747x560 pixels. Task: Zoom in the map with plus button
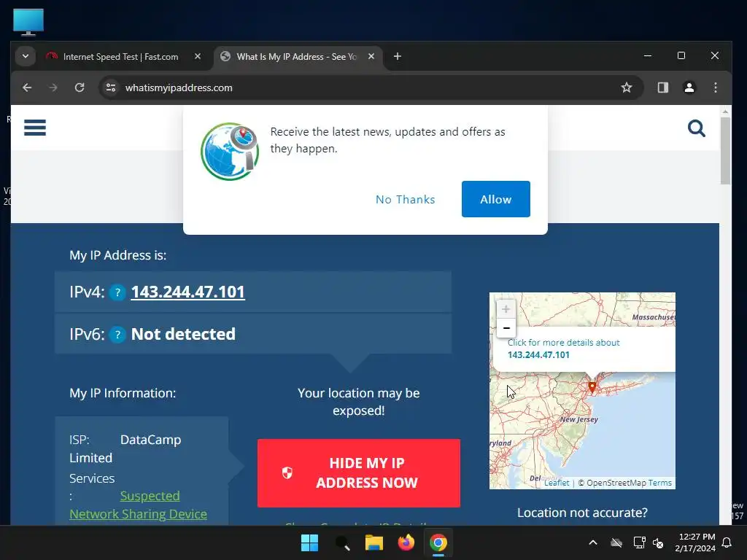[x=506, y=309]
